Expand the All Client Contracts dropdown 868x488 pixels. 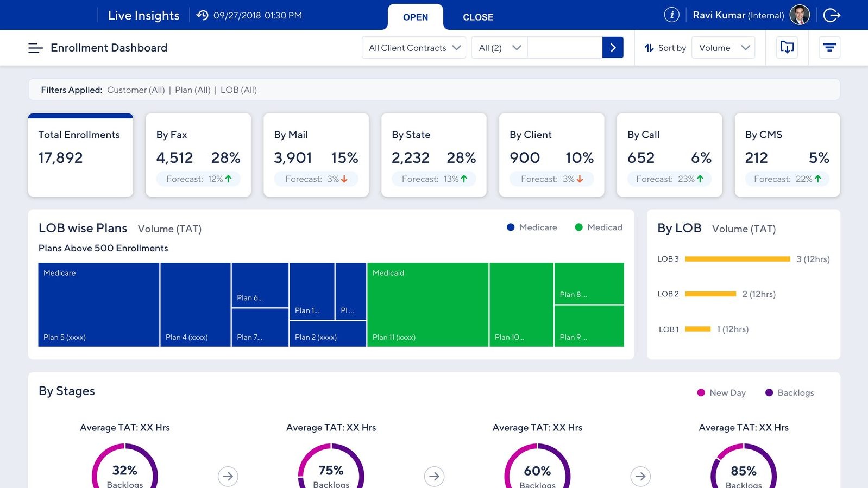414,48
